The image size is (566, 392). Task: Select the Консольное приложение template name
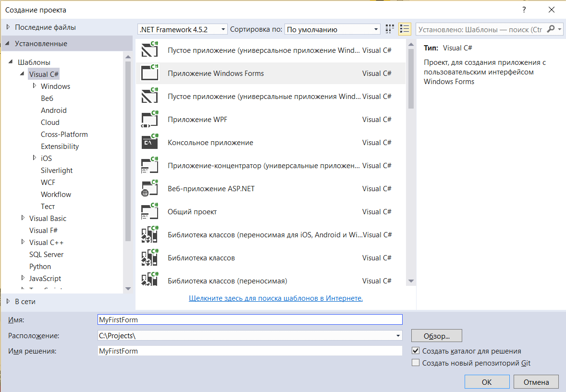(x=210, y=143)
